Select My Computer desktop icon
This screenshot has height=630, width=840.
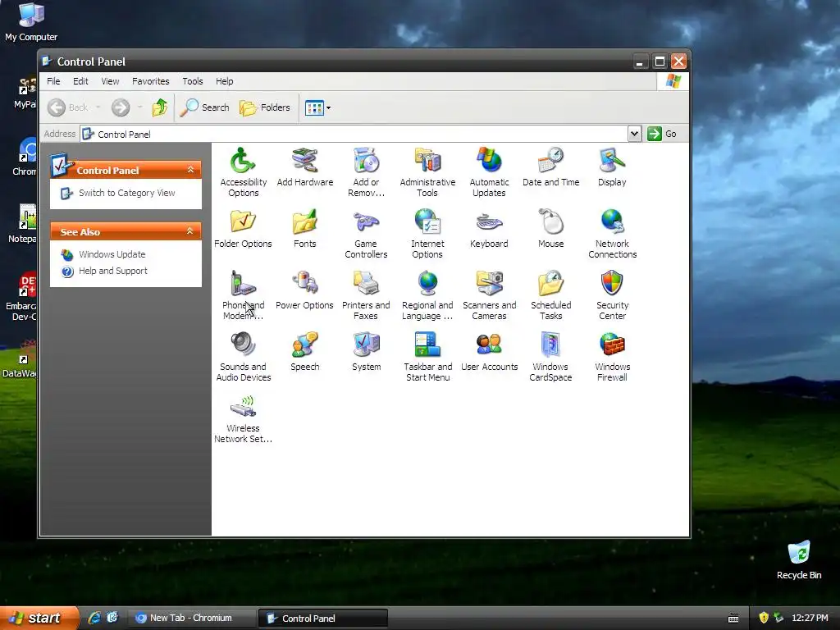click(x=31, y=22)
